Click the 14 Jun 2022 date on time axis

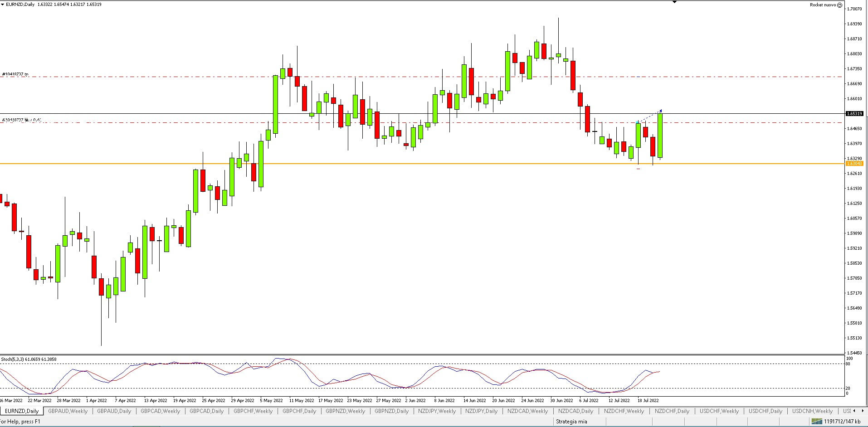point(474,400)
